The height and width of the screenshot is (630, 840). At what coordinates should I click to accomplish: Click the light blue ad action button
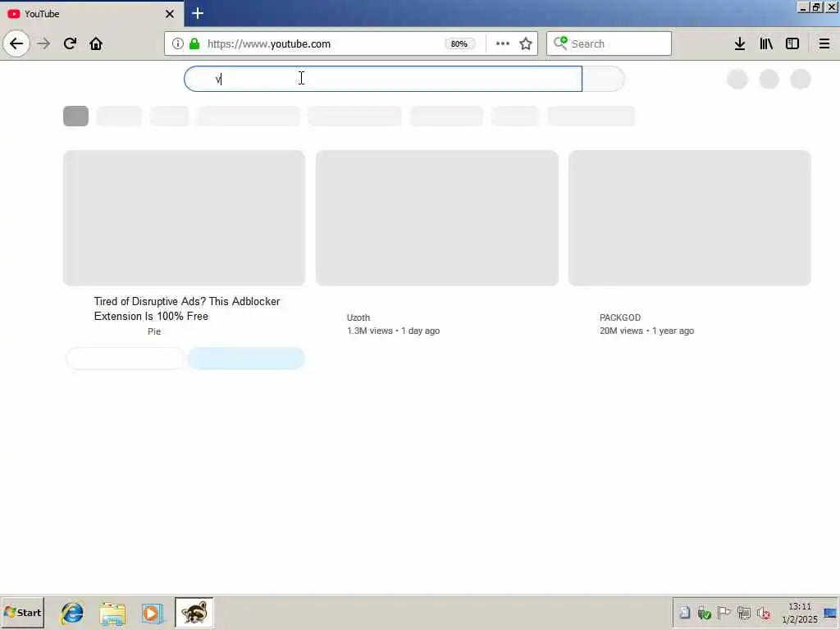coord(246,358)
